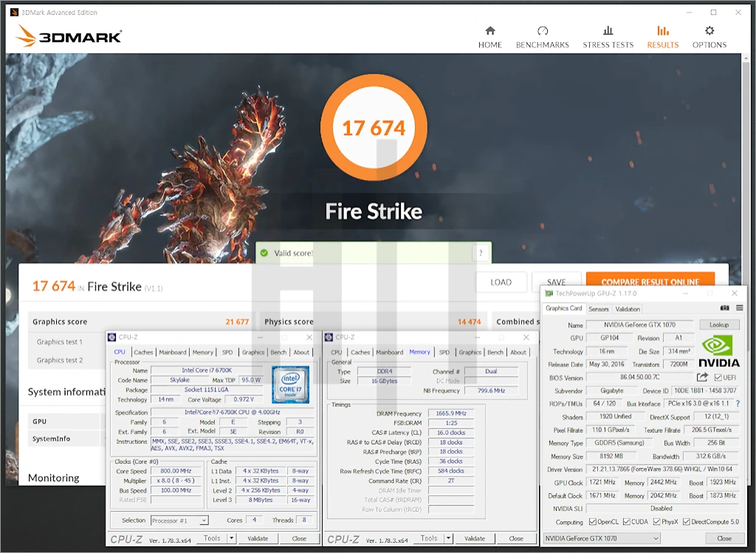Open the Results bar chart icon
Viewport: 756px width, 553px height.
coord(663,31)
